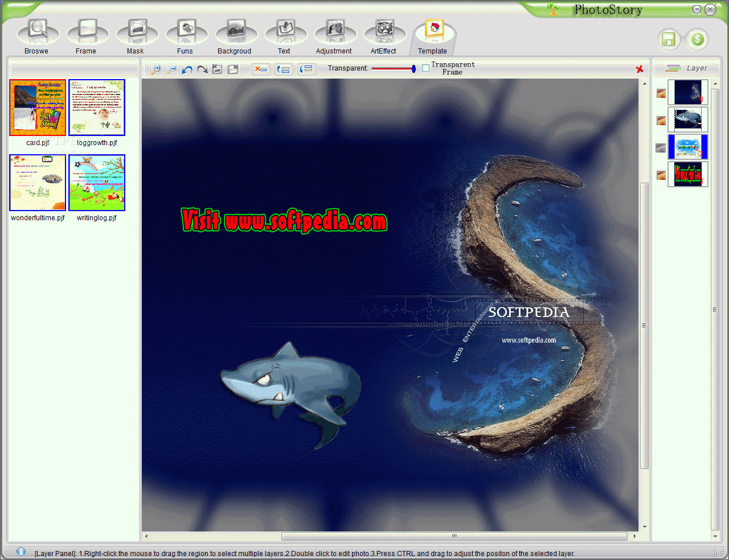
Task: Toggle visibility of layer 0 (island image)
Action: (661, 93)
